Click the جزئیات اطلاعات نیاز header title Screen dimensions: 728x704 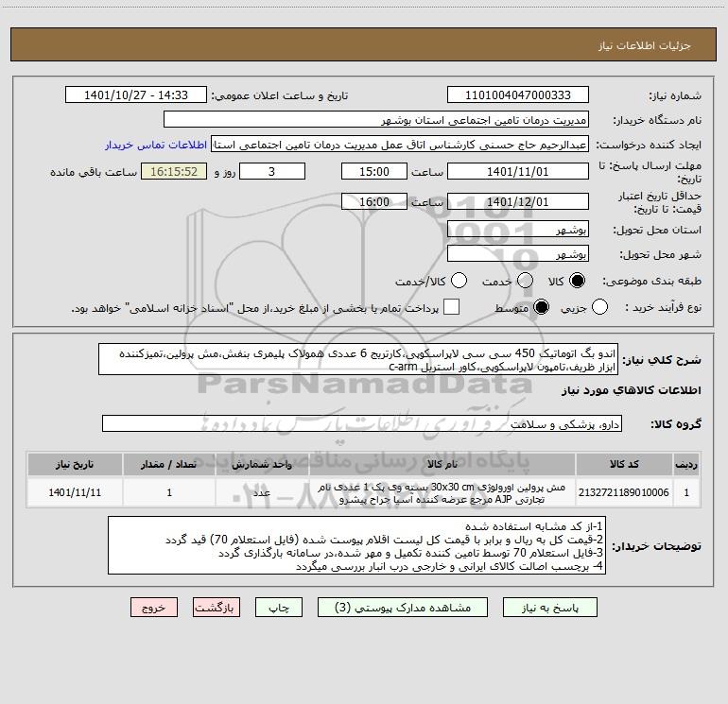(645, 45)
